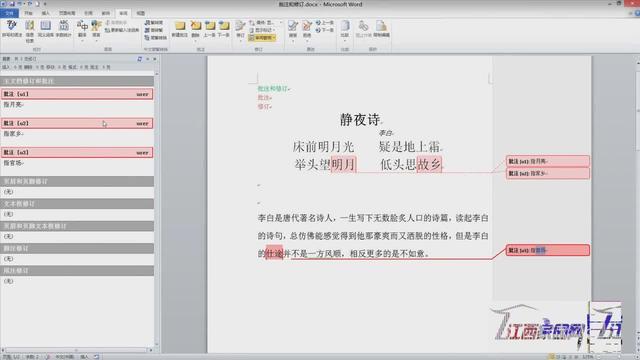The image size is (640, 360).
Task: Expand Accept change dropdown arrow
Action: click(x=293, y=40)
